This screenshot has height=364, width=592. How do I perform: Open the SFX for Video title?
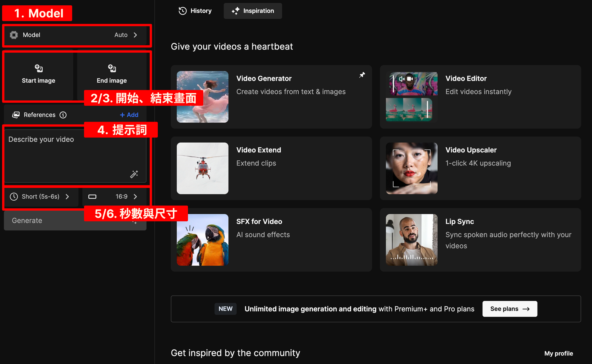(259, 221)
